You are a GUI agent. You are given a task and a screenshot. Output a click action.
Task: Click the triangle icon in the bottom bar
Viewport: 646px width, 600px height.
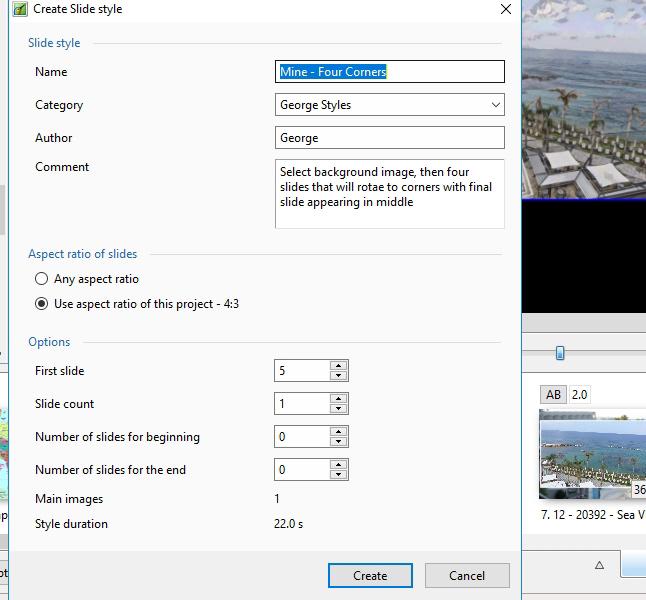click(x=599, y=565)
